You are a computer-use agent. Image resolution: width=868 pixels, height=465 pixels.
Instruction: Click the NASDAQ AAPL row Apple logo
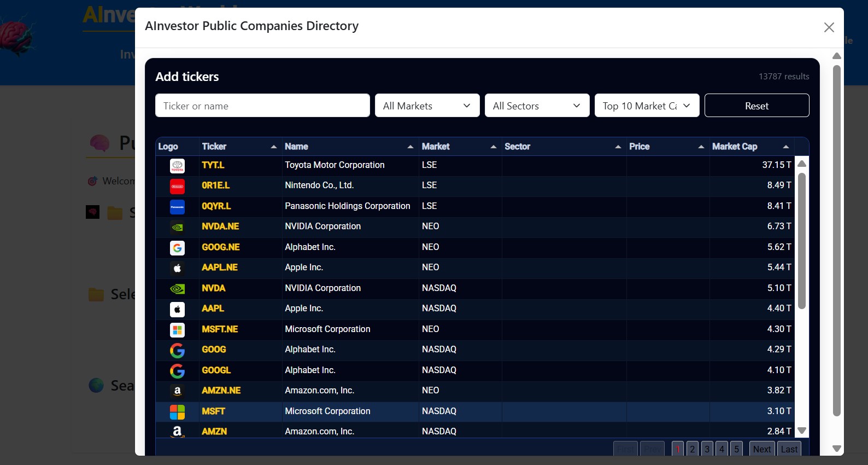177,309
